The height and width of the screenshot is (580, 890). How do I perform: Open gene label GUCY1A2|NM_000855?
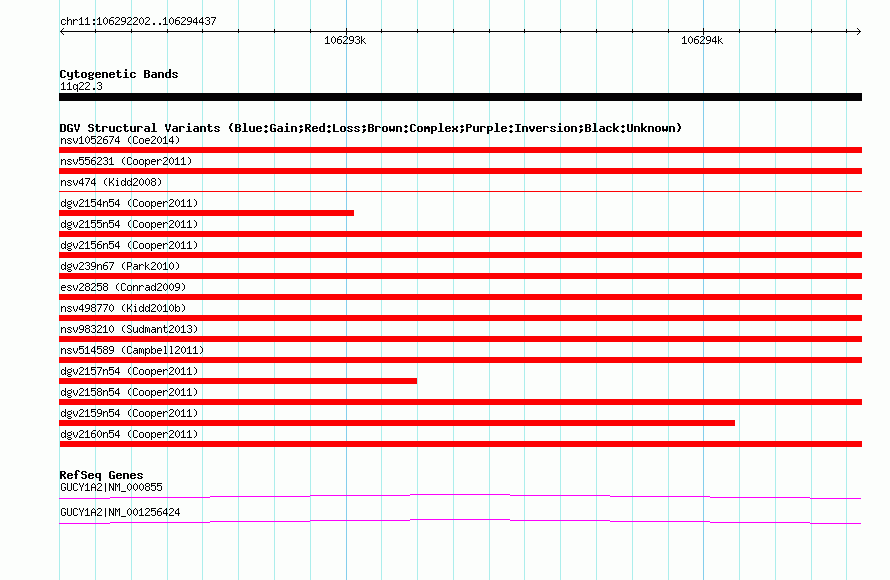(111, 487)
